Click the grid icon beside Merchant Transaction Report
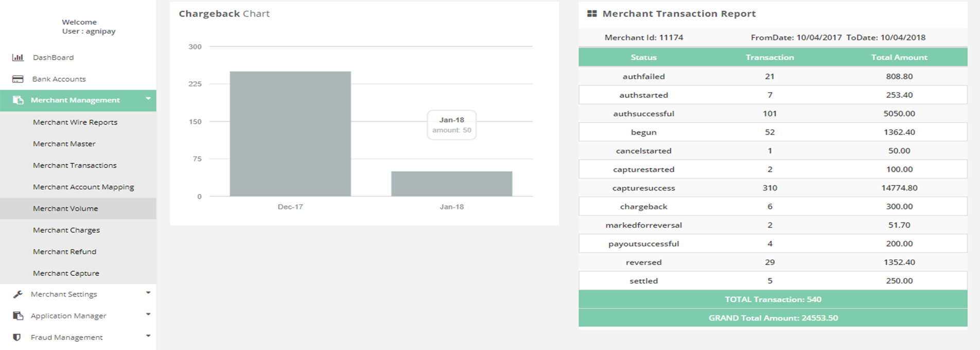 (x=592, y=14)
